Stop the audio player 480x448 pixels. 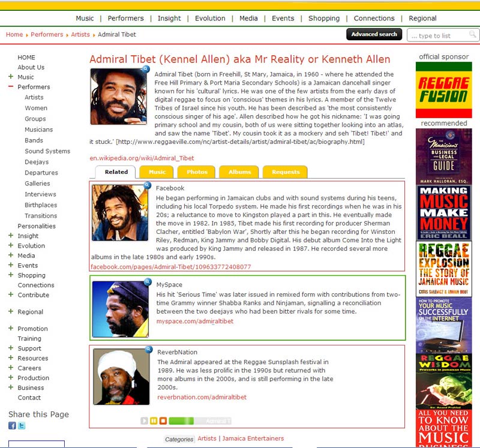[163, 421]
